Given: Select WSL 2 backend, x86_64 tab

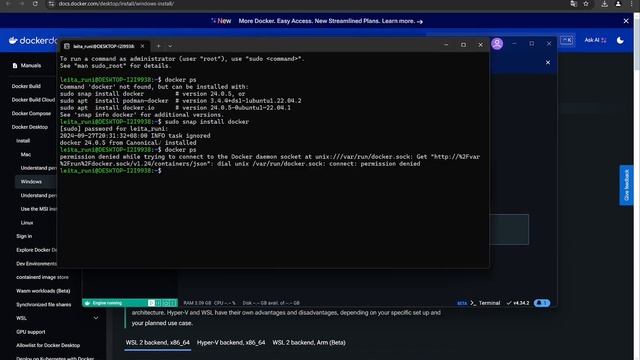Looking at the screenshot, I should coord(158,342).
